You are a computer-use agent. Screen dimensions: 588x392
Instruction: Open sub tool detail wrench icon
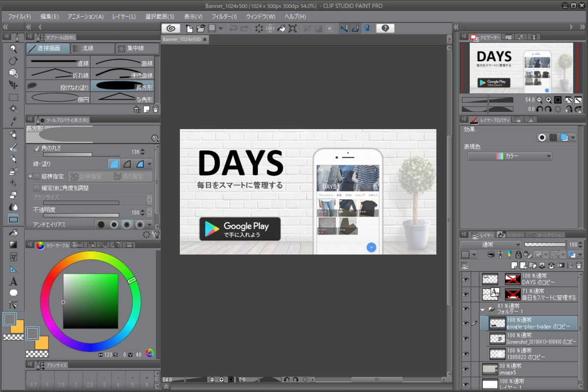pos(156,235)
